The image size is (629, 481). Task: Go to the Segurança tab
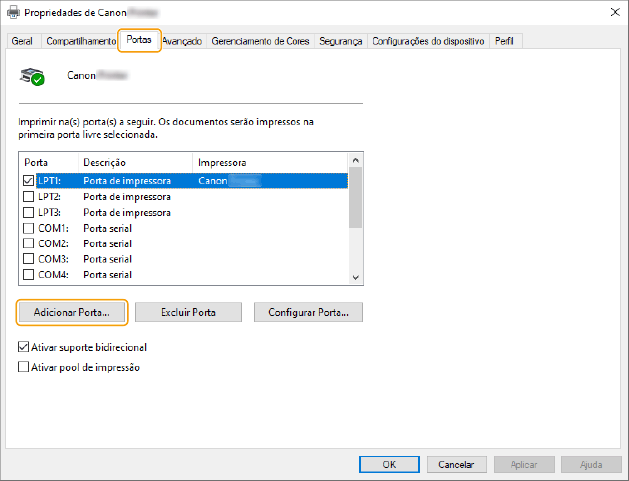(x=341, y=41)
